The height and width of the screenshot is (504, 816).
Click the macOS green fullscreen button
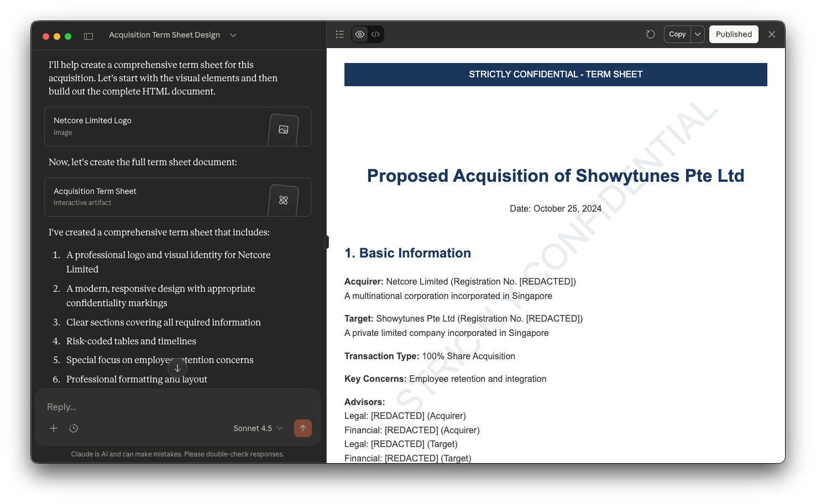pos(68,36)
